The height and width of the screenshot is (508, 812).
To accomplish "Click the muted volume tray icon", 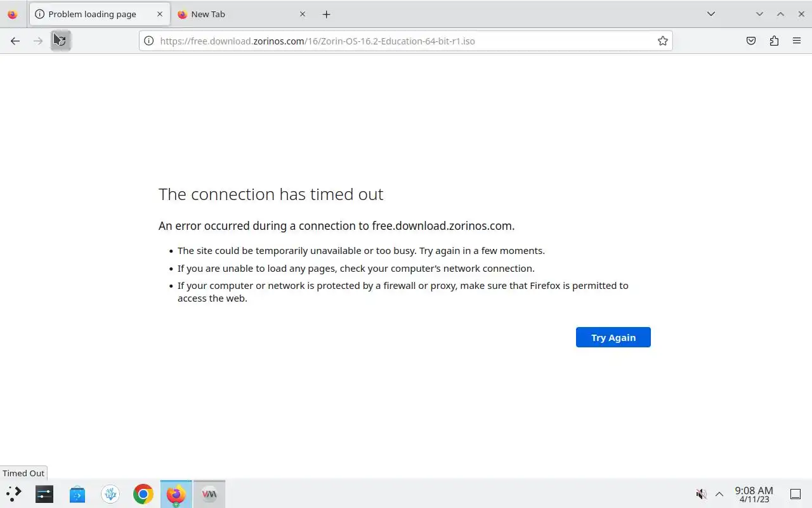I will coord(701,494).
